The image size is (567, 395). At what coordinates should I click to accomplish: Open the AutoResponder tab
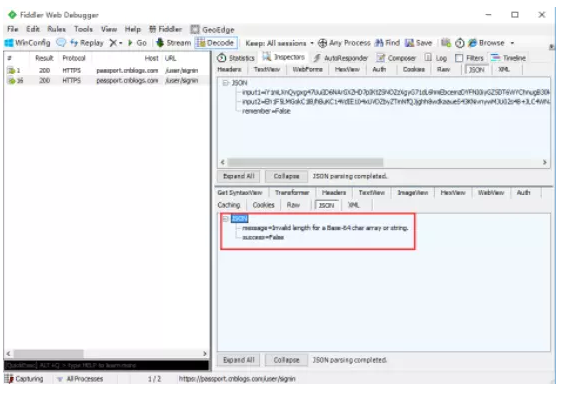click(x=341, y=58)
